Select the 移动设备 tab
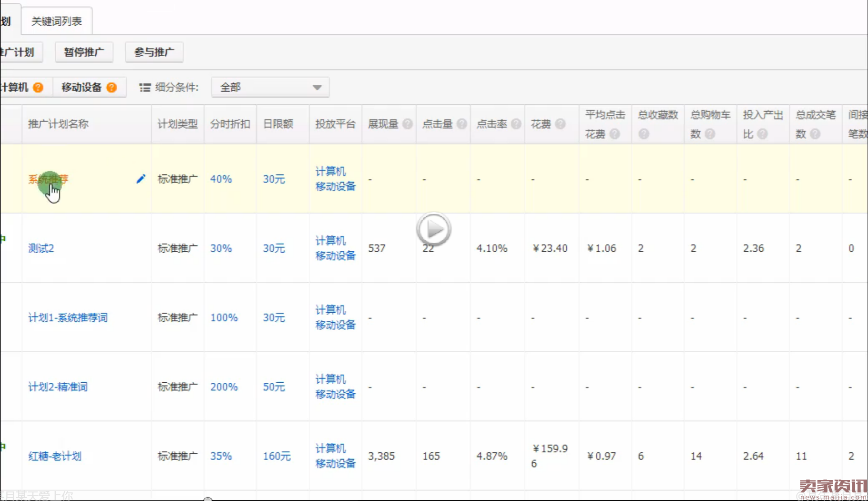 89,87
